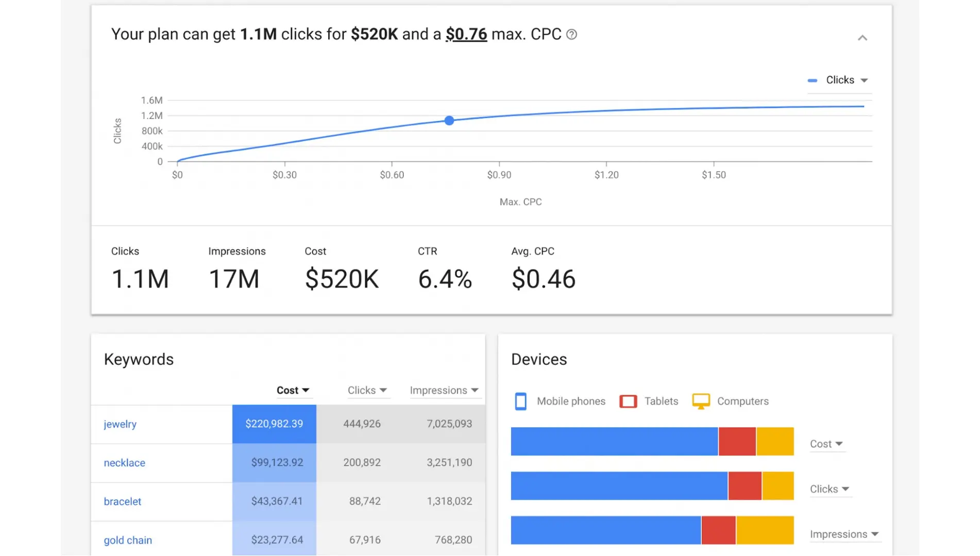The height and width of the screenshot is (556, 980).
Task: Click the yellow Computers legend icon
Action: tap(701, 401)
